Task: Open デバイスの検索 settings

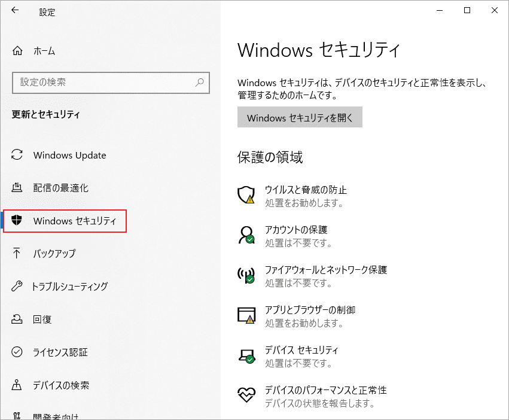Action: click(x=61, y=385)
